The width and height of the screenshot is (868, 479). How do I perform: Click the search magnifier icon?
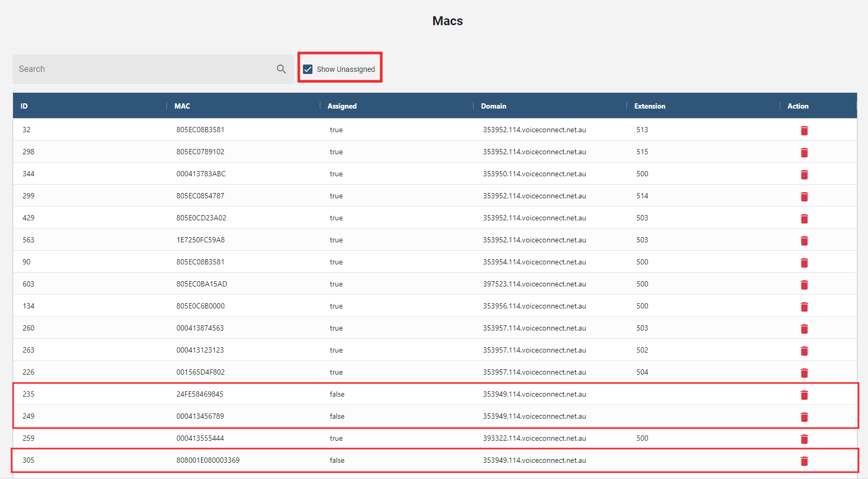tap(281, 69)
